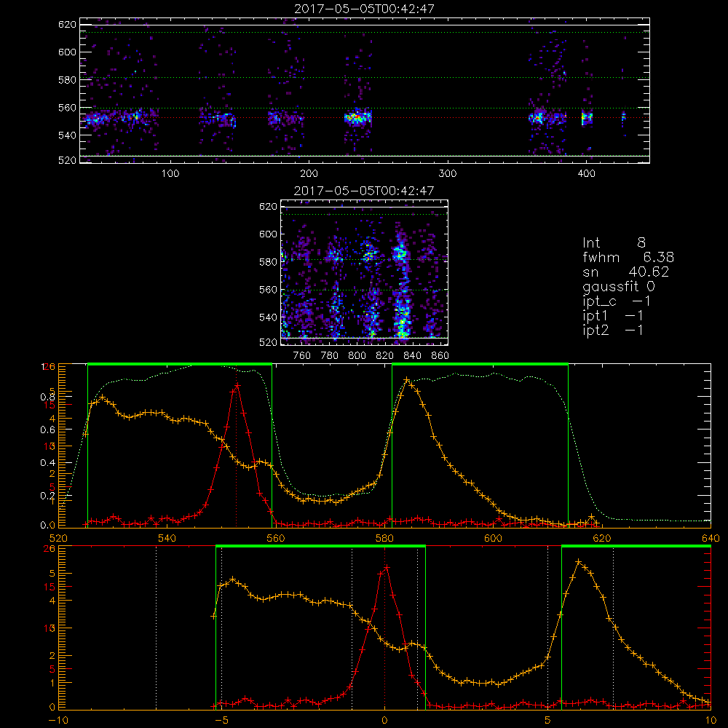Image resolution: width=728 pixels, height=728 pixels.
Task: Select the "gaussfit 0" readout line
Action: (618, 287)
